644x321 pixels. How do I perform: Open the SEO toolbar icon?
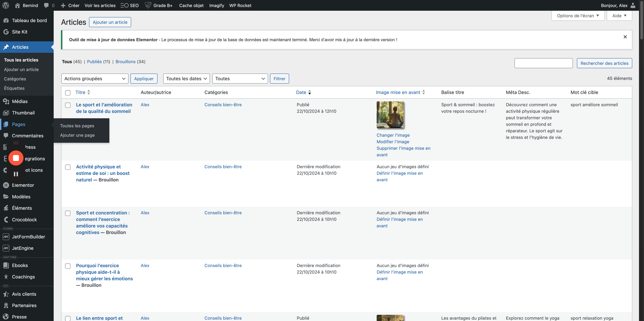point(124,5)
